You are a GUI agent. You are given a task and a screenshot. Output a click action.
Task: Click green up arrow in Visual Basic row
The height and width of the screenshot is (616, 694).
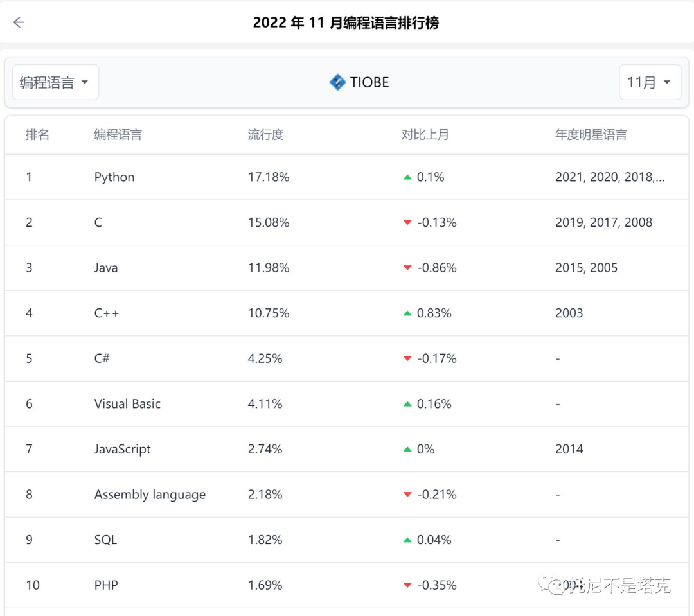tap(407, 404)
